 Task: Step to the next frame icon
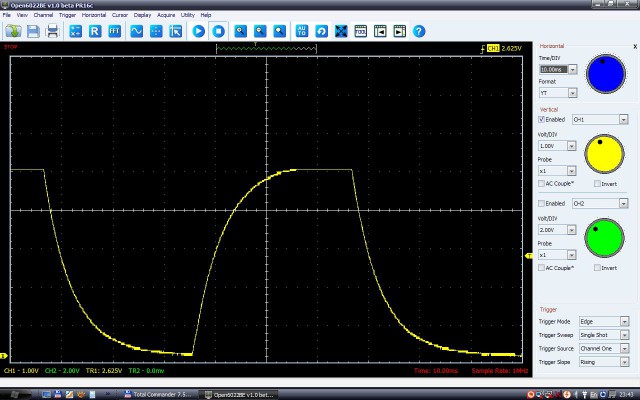tap(400, 31)
